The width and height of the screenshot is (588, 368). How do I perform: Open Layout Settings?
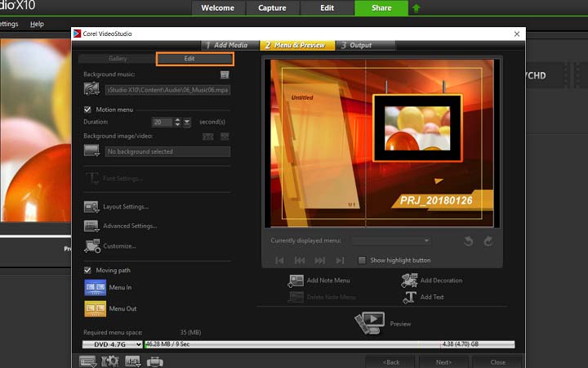pyautogui.click(x=91, y=207)
